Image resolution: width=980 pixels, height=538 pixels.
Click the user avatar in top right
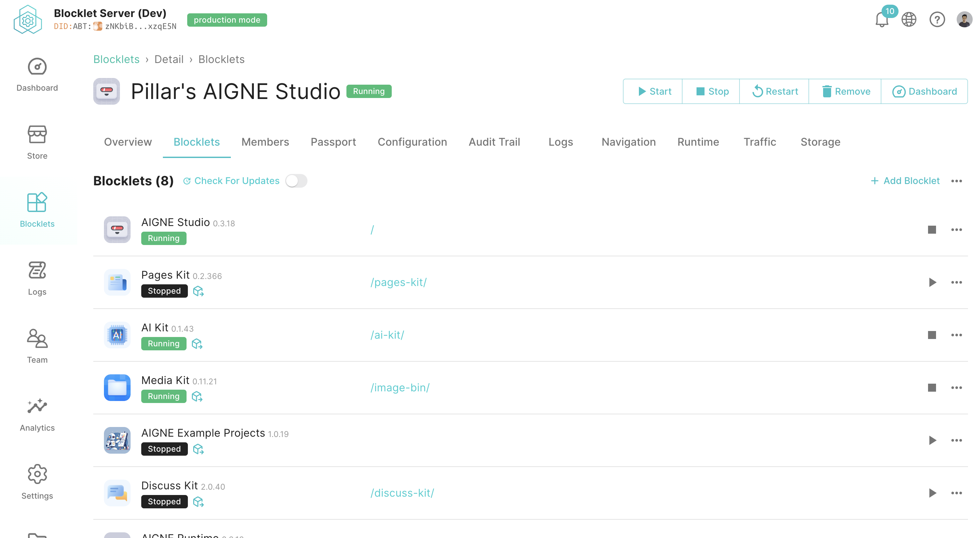click(964, 20)
